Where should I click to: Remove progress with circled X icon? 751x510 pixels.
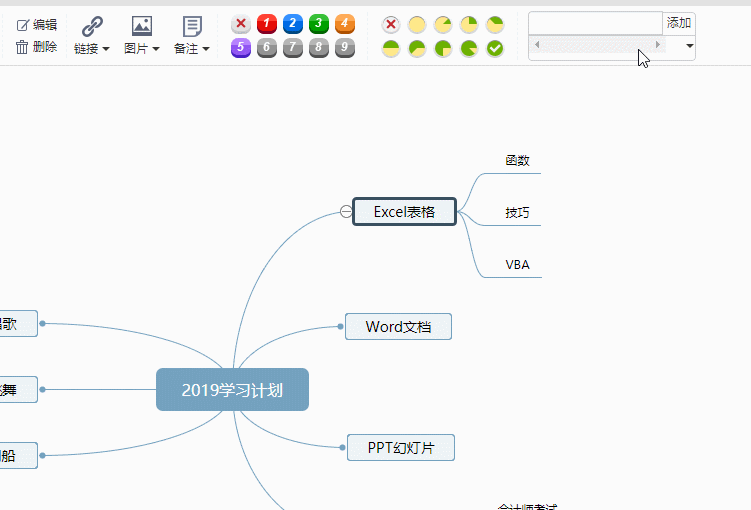coord(391,24)
